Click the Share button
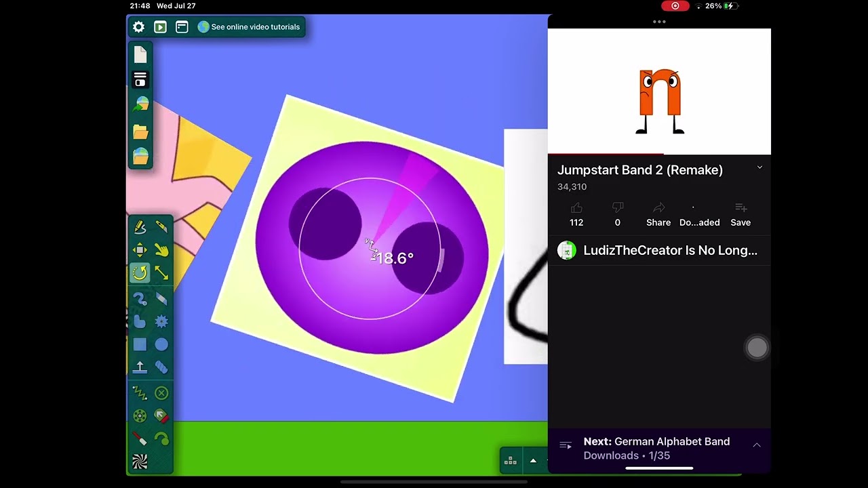 point(658,214)
